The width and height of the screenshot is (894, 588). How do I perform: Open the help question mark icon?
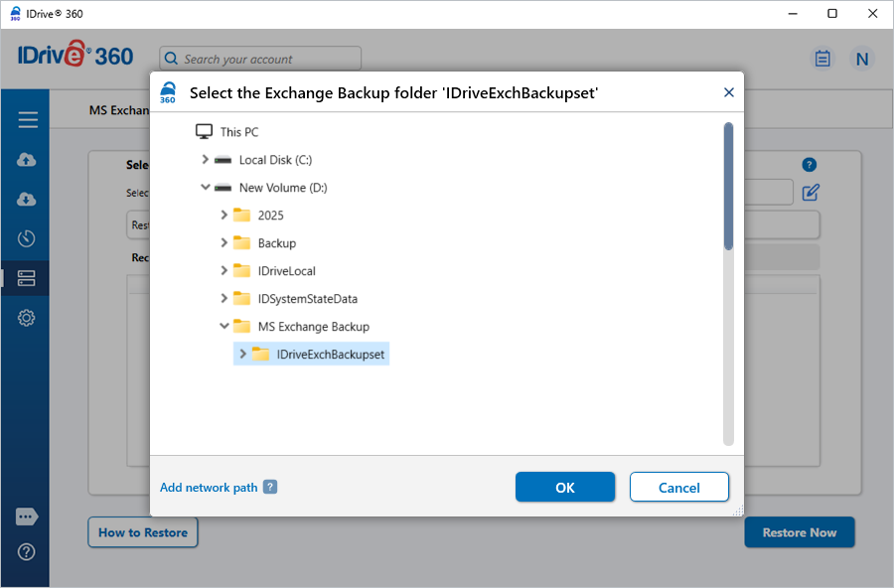(27, 551)
